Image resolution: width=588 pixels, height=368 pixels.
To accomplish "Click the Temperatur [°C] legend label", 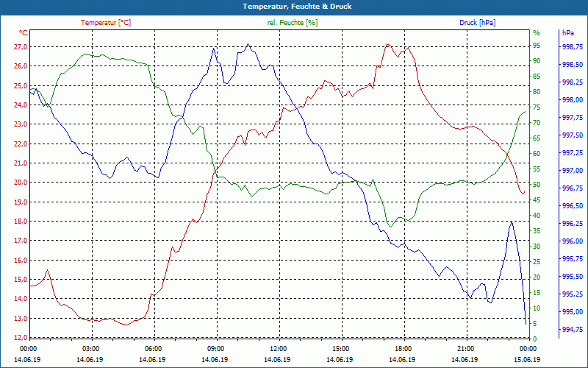I will click(106, 23).
